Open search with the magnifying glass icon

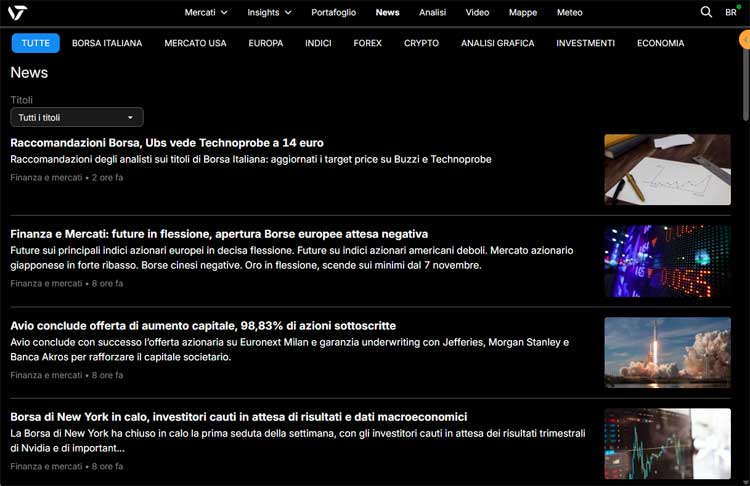coord(706,12)
